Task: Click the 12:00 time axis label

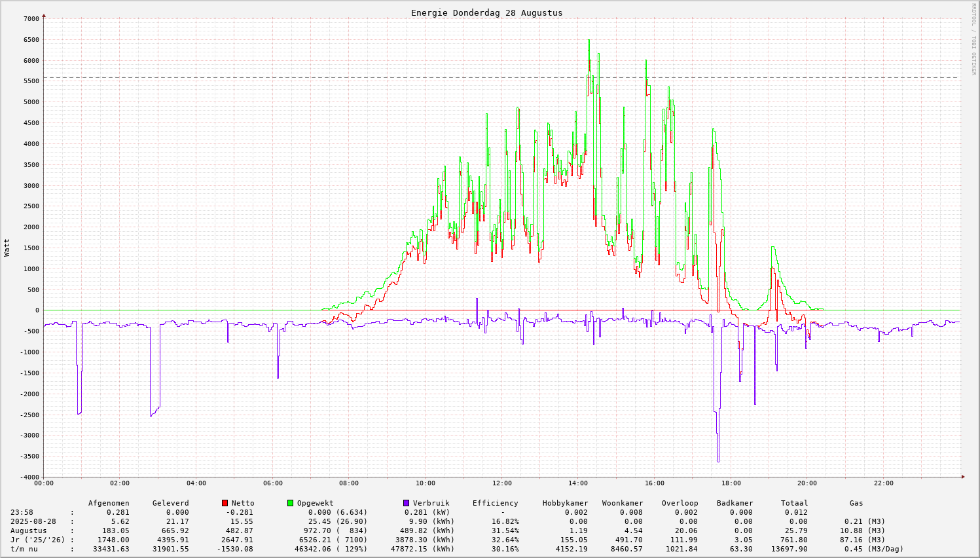Action: 501,483
